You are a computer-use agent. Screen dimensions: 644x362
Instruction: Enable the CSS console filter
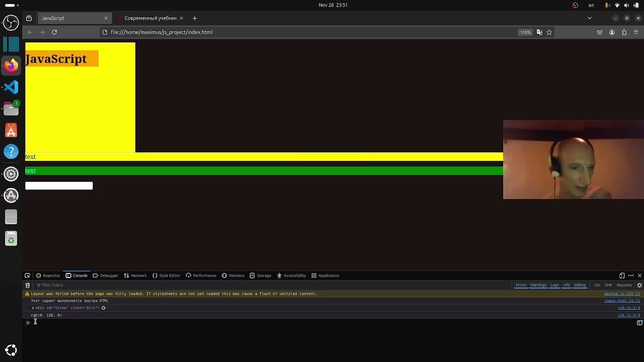597,285
